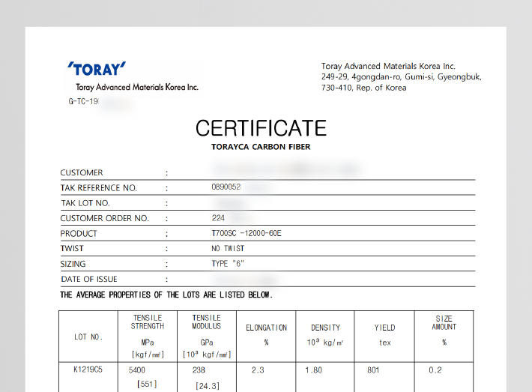This screenshot has width=532, height=392.
Task: Click the yield value 801
Action: click(373, 370)
